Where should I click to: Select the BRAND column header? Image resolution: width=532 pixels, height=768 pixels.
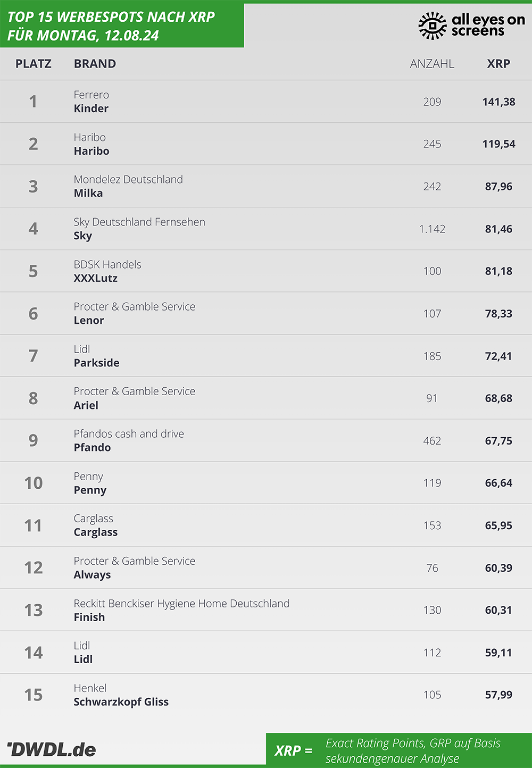pyautogui.click(x=95, y=64)
